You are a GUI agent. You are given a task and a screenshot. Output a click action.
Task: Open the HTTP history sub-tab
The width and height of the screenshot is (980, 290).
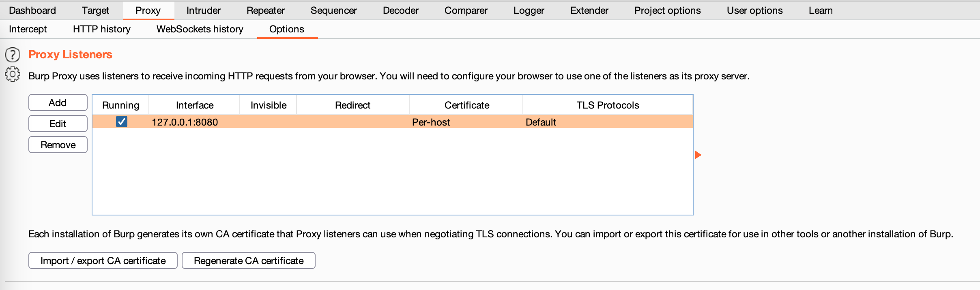(x=102, y=29)
